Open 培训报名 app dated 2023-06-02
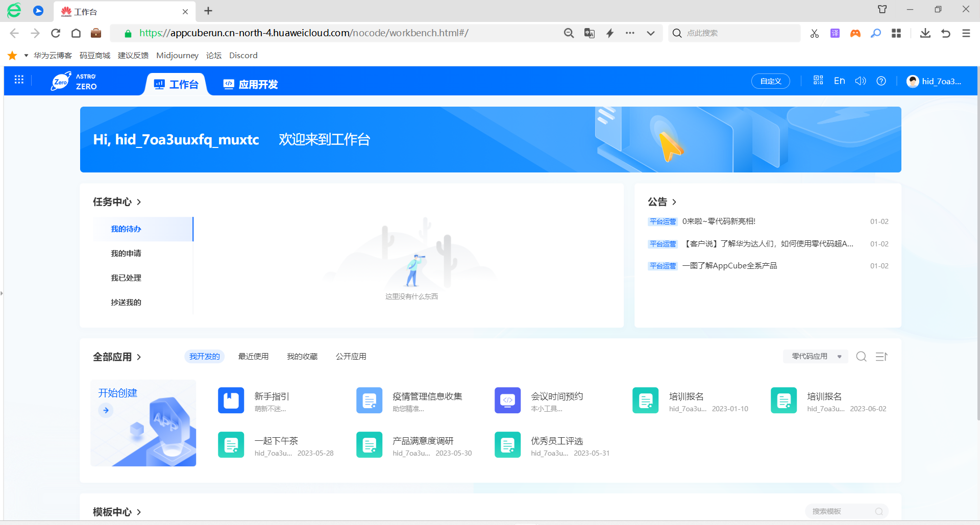 784,400
